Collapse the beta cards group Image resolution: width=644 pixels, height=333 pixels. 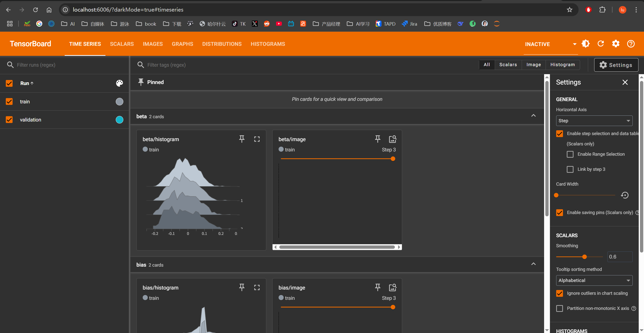[x=533, y=116]
